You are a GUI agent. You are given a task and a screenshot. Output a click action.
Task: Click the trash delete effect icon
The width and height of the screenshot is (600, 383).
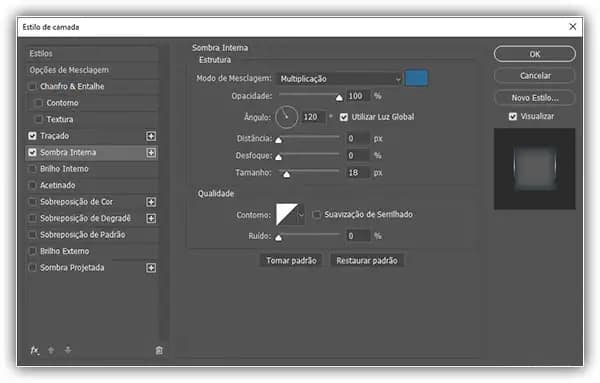coord(159,350)
